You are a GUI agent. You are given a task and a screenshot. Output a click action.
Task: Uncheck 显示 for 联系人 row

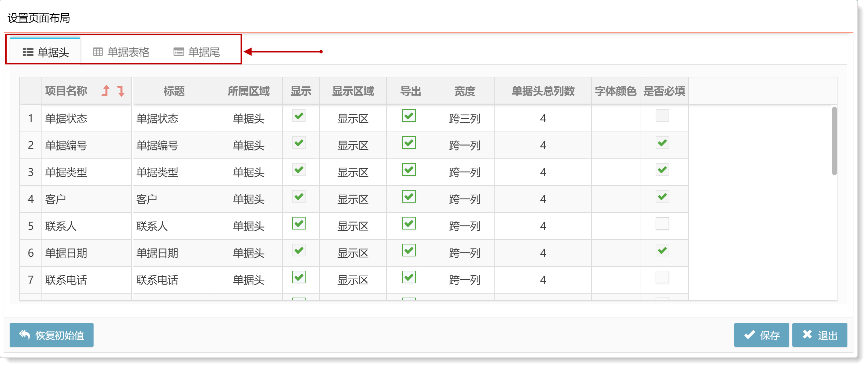coord(299,224)
